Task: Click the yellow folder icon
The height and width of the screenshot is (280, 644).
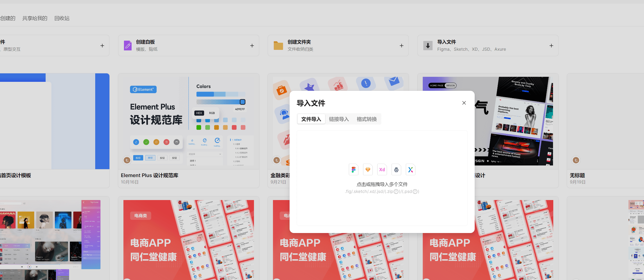Action: pyautogui.click(x=278, y=46)
